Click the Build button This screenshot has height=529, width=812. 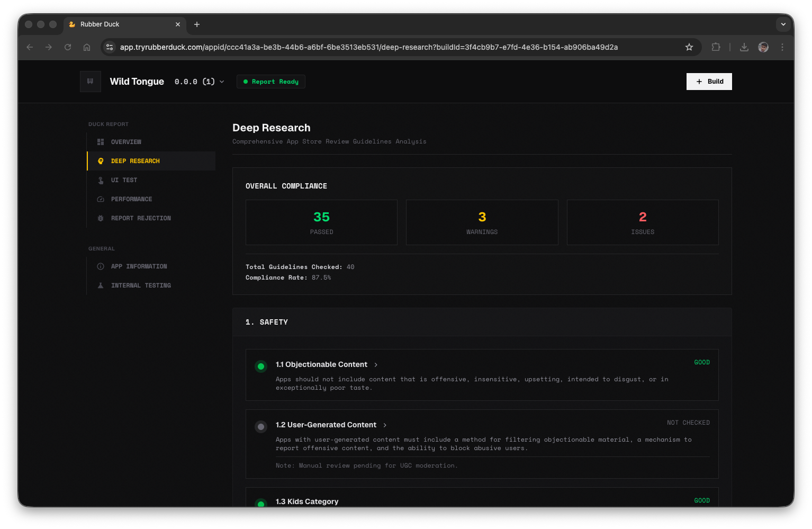pos(709,81)
